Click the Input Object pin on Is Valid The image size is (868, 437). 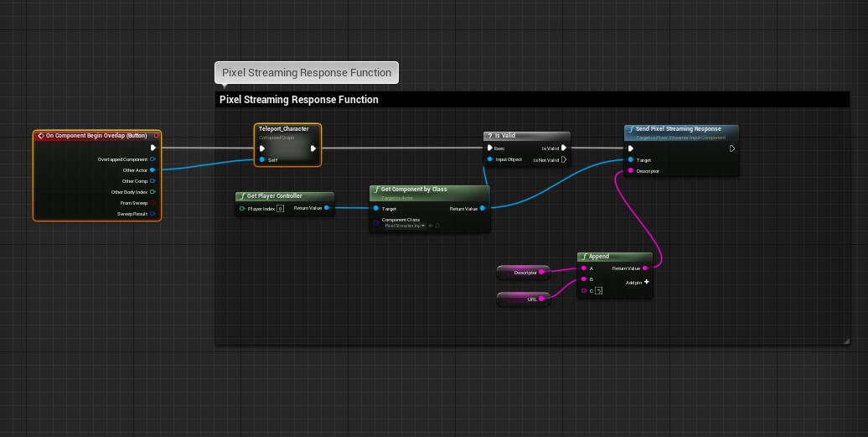pos(490,159)
